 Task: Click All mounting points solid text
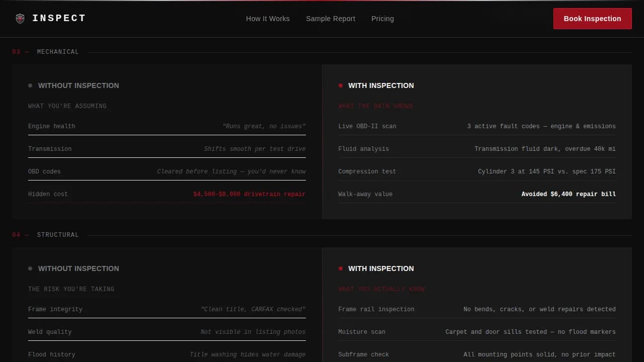coord(539,354)
